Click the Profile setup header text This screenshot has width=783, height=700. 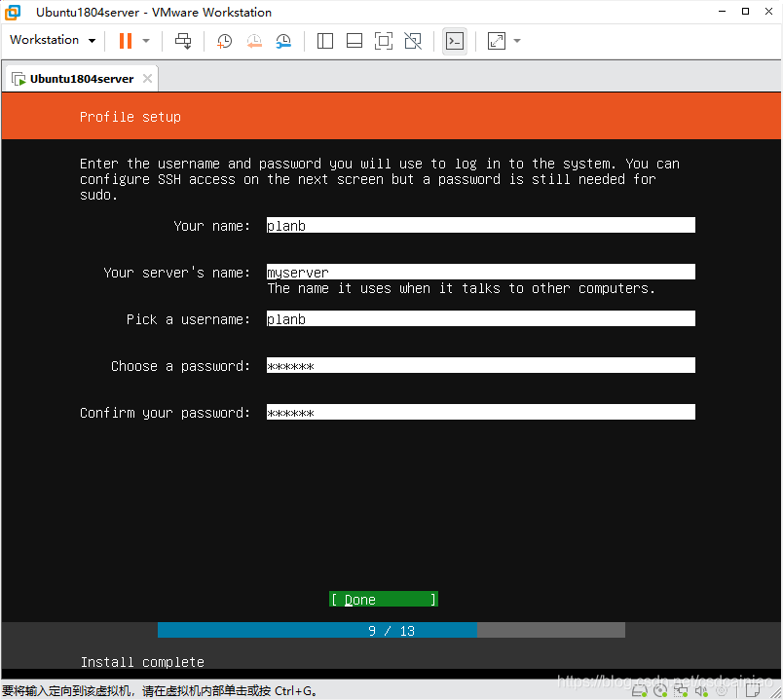130,117
